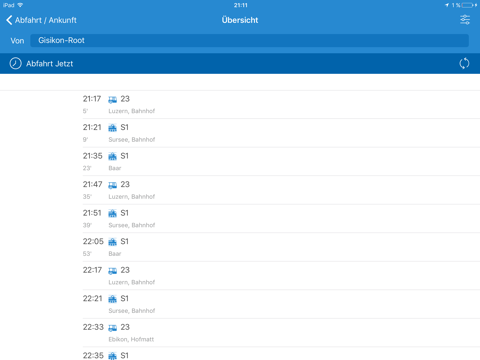
Task: Tap bus icon of 22:33 departure
Action: [x=113, y=328]
